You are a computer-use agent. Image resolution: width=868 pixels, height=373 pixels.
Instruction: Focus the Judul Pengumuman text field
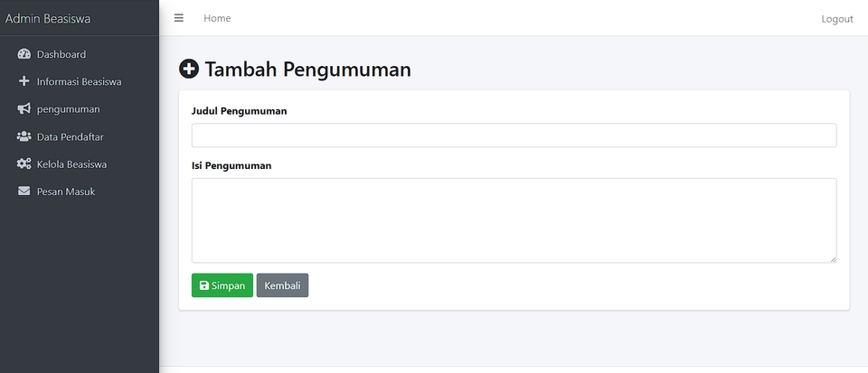click(514, 135)
